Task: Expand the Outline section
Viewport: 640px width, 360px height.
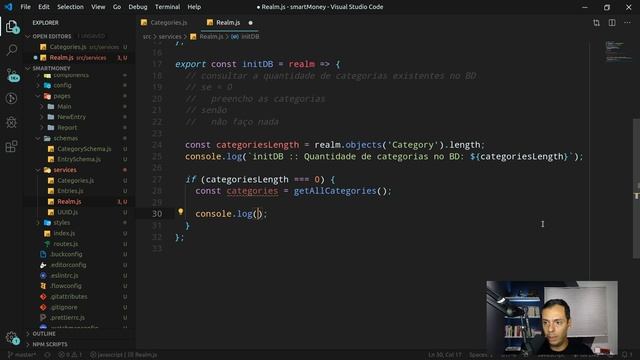Action: 44,334
